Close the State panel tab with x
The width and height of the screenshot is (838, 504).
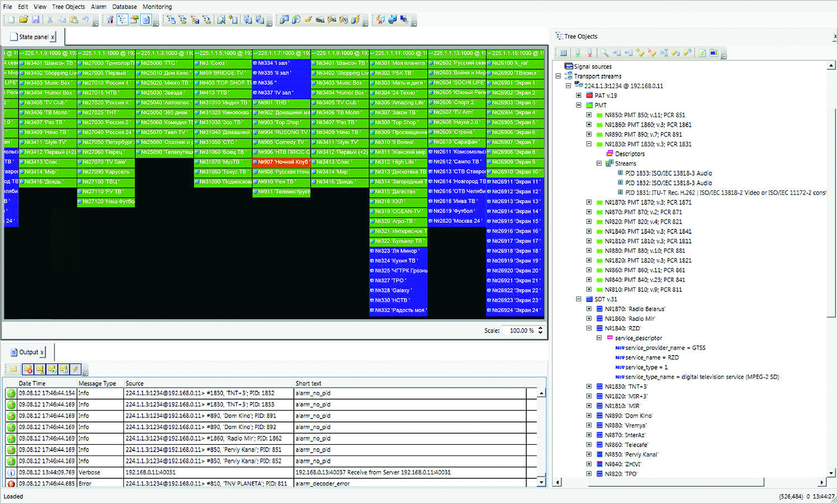(53, 37)
